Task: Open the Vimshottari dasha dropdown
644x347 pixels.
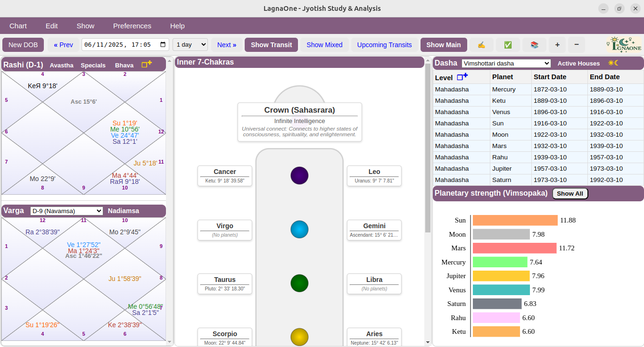Action: pyautogui.click(x=506, y=63)
